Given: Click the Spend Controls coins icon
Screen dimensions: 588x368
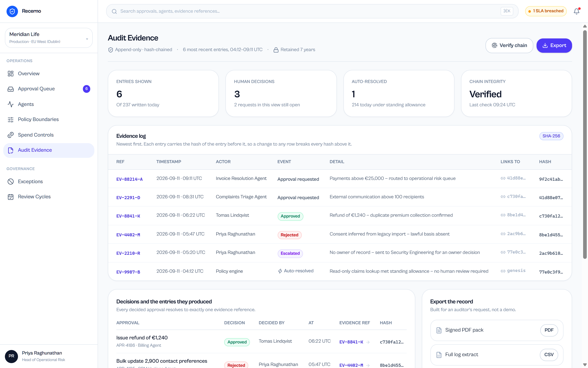Looking at the screenshot, I should pyautogui.click(x=10, y=135).
